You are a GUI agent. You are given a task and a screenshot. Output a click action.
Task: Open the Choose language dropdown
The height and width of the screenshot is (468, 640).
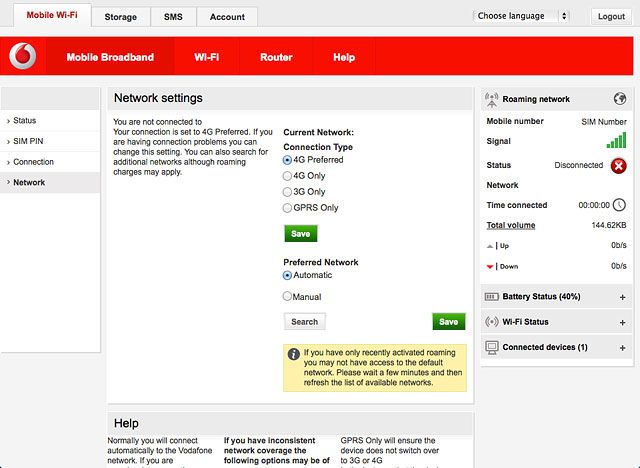pyautogui.click(x=521, y=16)
